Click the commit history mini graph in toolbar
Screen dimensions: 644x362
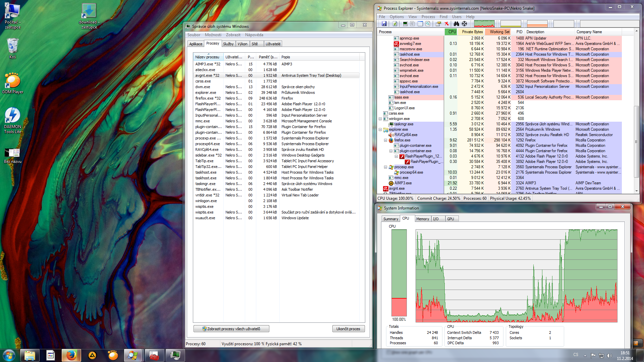pos(511,24)
